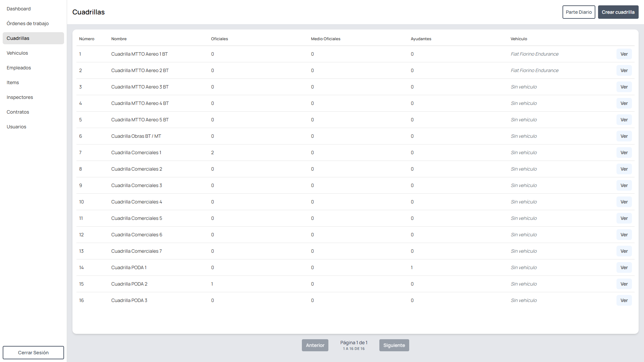
Task: Select the name Cuadrilla Comerciales 7
Action: point(137,251)
